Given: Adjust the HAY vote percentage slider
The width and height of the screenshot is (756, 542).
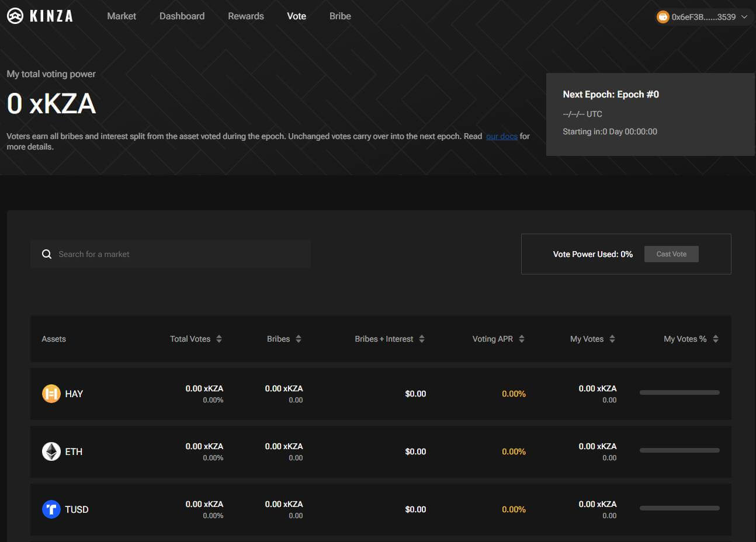Looking at the screenshot, I should point(679,392).
